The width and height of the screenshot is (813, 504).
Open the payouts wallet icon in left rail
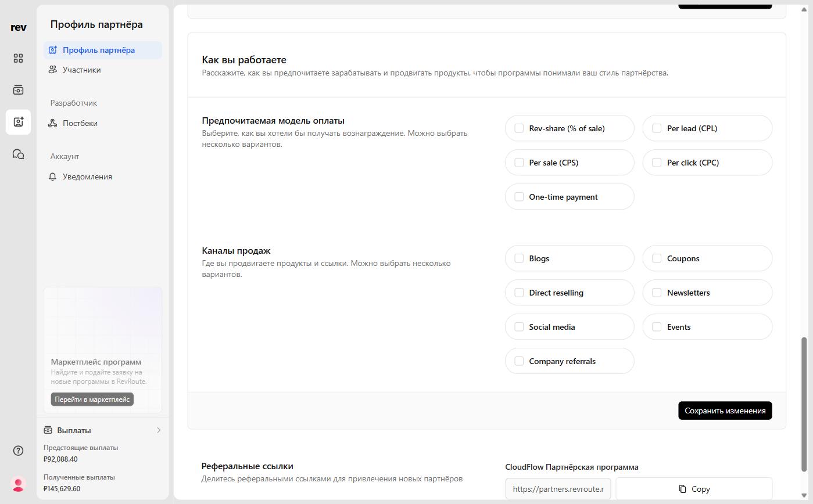(19, 90)
